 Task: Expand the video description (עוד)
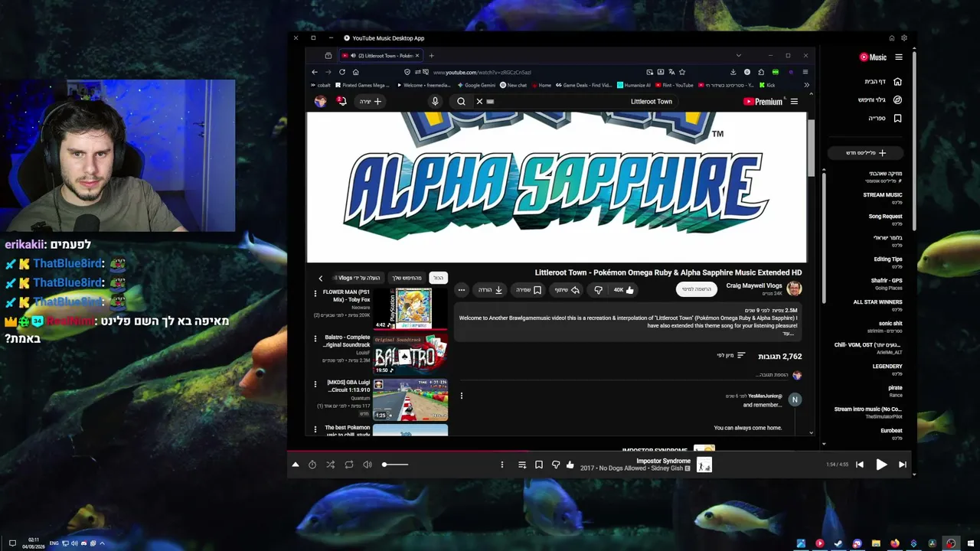pyautogui.click(x=789, y=334)
